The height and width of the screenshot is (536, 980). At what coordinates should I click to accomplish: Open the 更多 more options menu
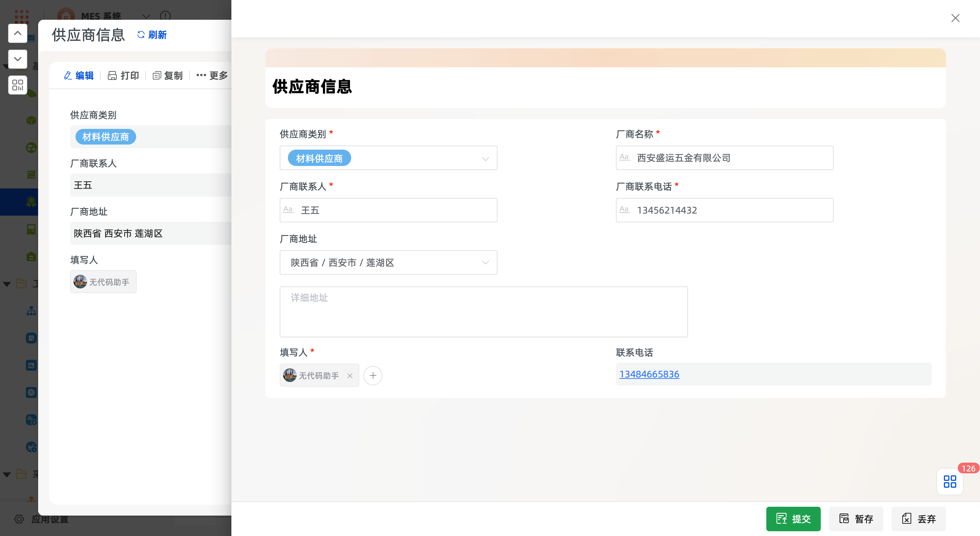tap(212, 75)
